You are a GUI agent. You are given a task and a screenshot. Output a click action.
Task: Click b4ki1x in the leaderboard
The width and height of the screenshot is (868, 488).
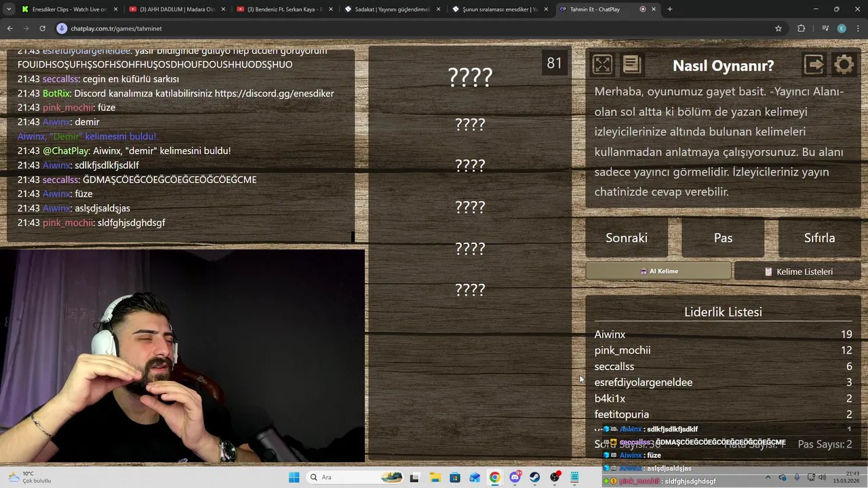[610, 399]
